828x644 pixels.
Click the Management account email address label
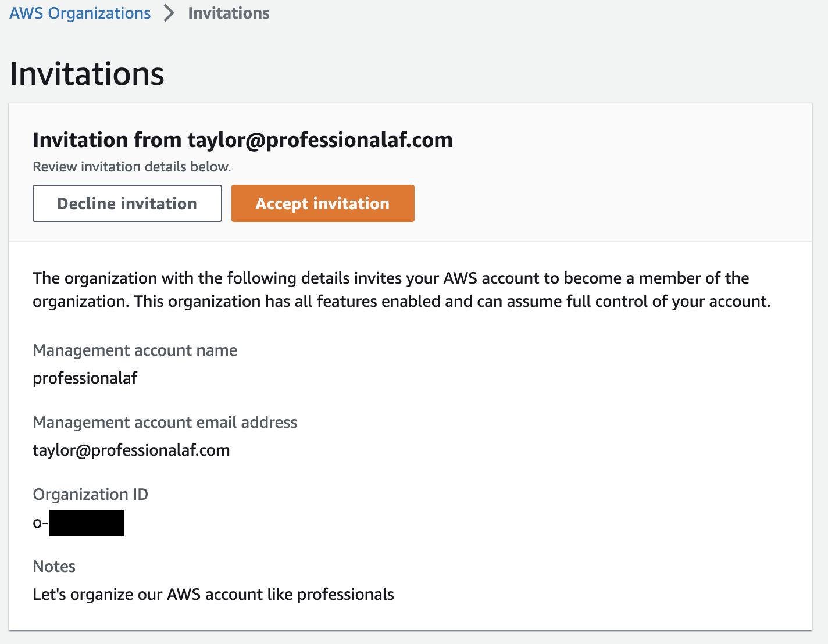click(x=165, y=423)
